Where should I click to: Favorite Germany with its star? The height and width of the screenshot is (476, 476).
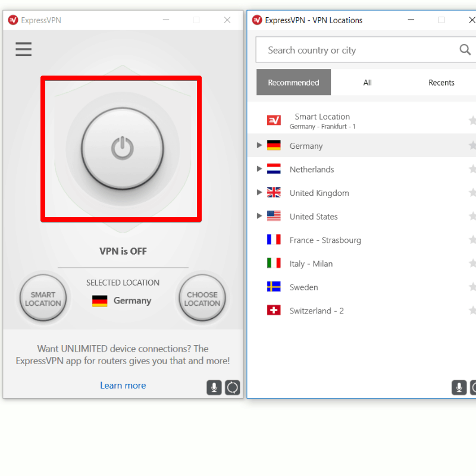tap(472, 145)
